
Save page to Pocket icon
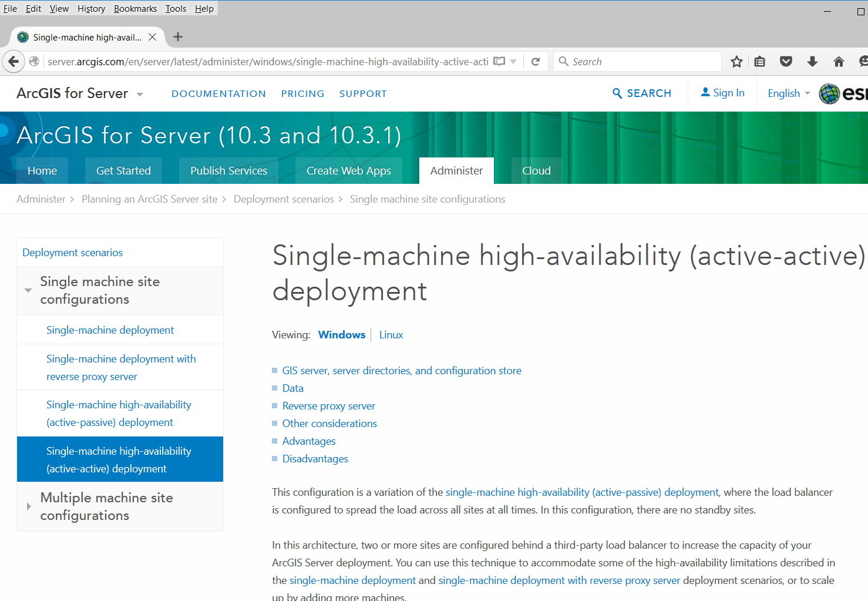click(x=786, y=62)
